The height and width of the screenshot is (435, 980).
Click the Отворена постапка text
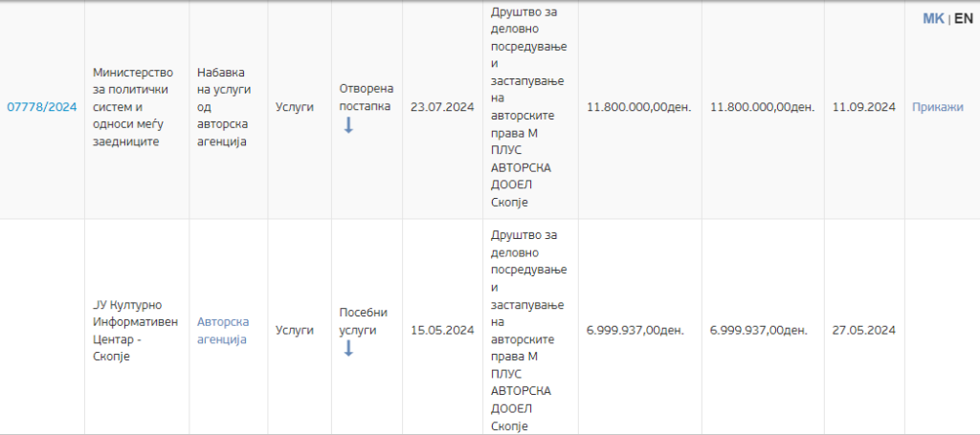366,98
